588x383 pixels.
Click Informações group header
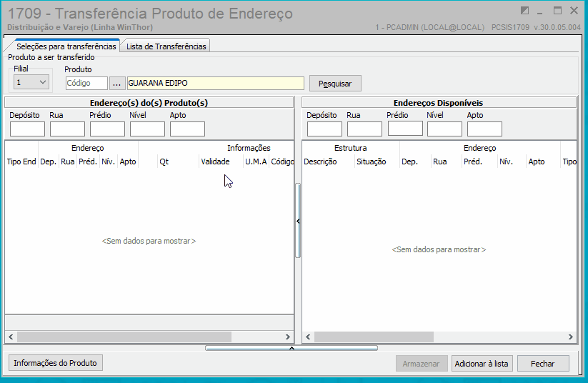pos(249,148)
